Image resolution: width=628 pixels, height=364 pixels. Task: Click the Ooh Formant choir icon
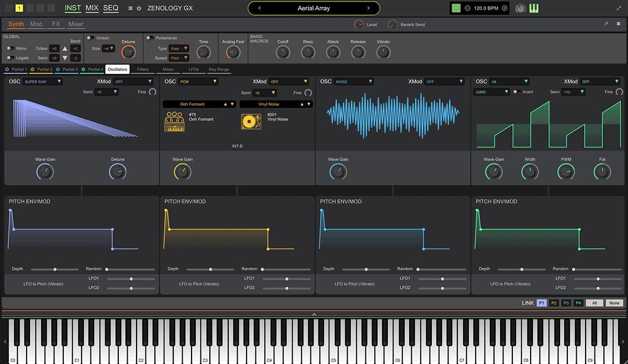(174, 121)
